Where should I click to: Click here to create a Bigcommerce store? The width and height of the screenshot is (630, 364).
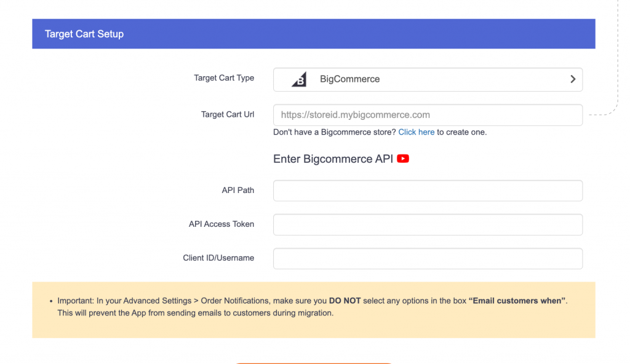[417, 132]
